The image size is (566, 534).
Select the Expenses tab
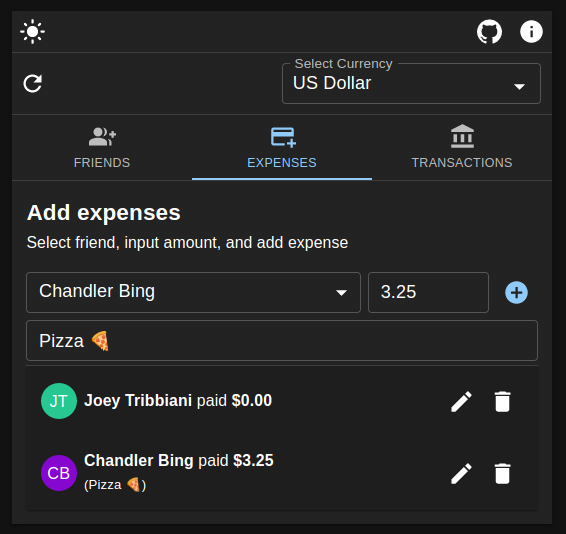(282, 147)
